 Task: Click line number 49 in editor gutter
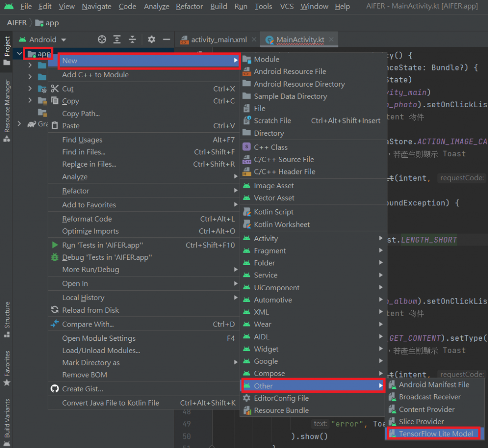click(x=187, y=424)
